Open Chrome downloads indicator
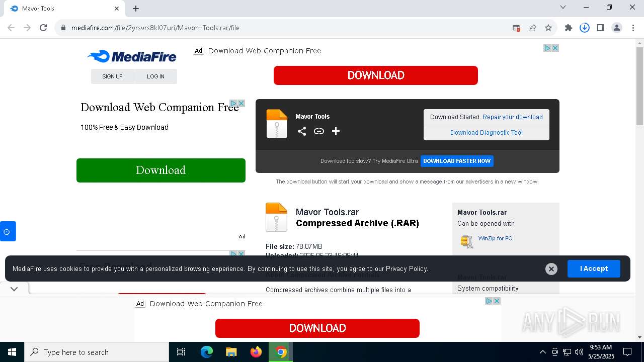Image resolution: width=644 pixels, height=362 pixels. coord(585,28)
